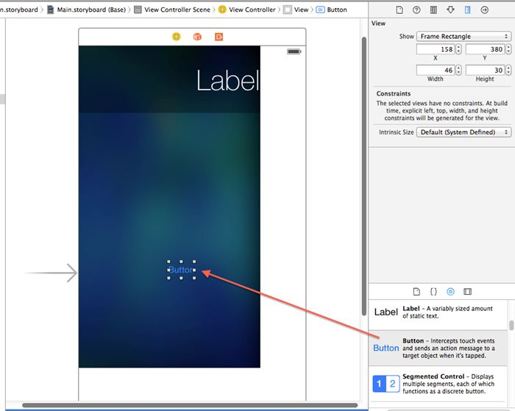Select the Size inspector icon
This screenshot has height=411, width=515.
coord(468,10)
